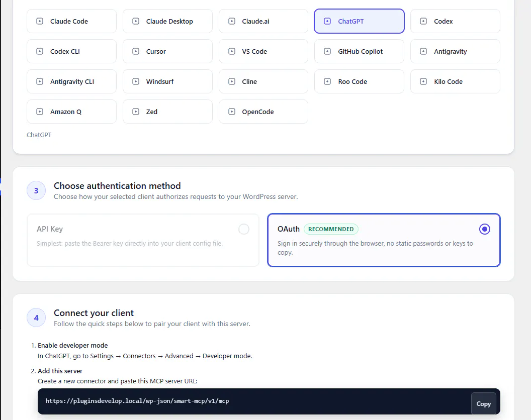Screen dimensions: 531x420
Task: Choose OpenCode as the client
Action: pos(263,112)
